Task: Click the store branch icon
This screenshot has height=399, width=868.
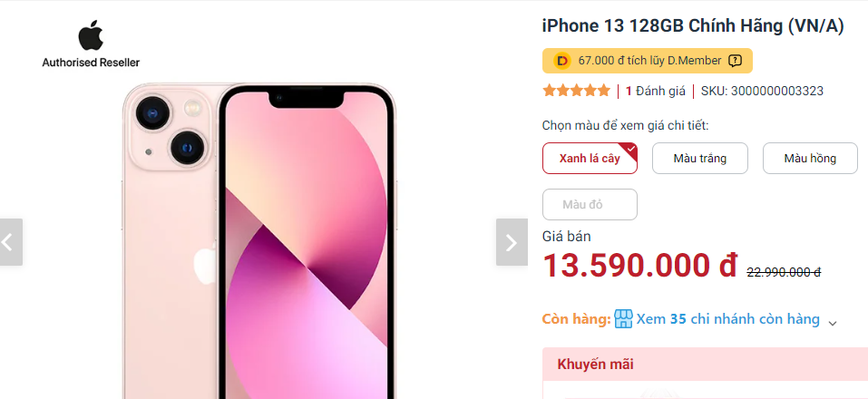Action: coord(623,319)
